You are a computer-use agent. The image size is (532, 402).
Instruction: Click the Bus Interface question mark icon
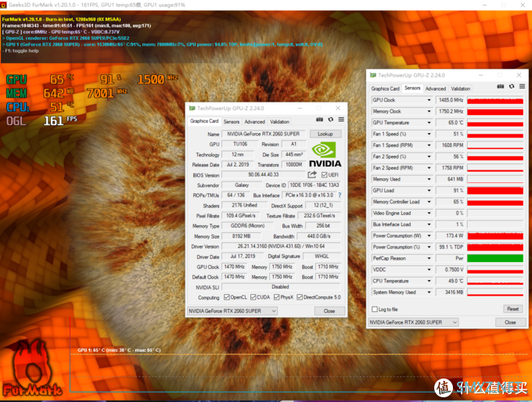(x=340, y=195)
